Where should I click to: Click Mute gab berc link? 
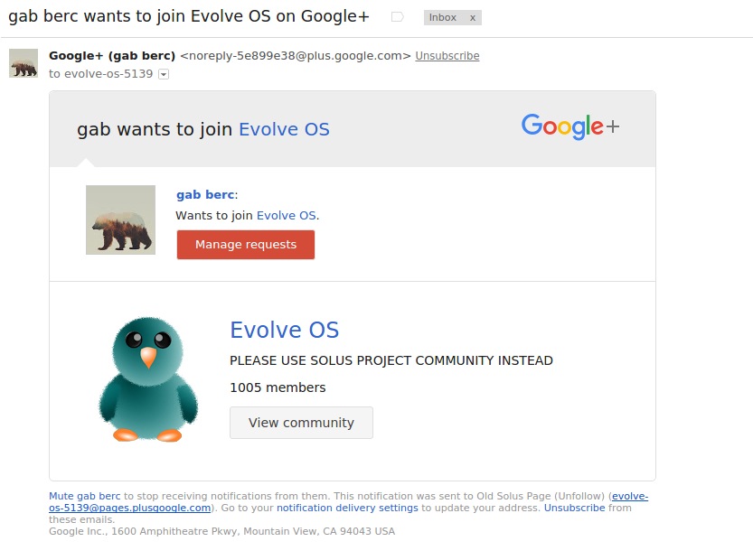tap(85, 496)
